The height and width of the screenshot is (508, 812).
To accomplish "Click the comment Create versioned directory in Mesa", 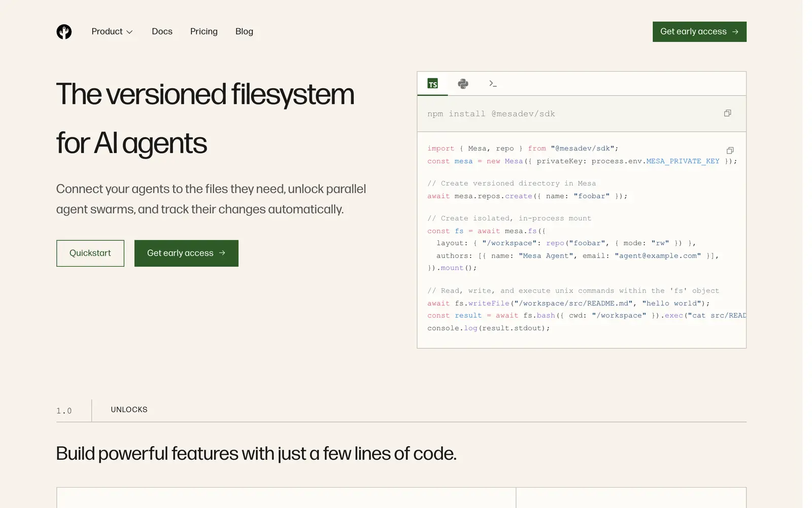I will (512, 183).
